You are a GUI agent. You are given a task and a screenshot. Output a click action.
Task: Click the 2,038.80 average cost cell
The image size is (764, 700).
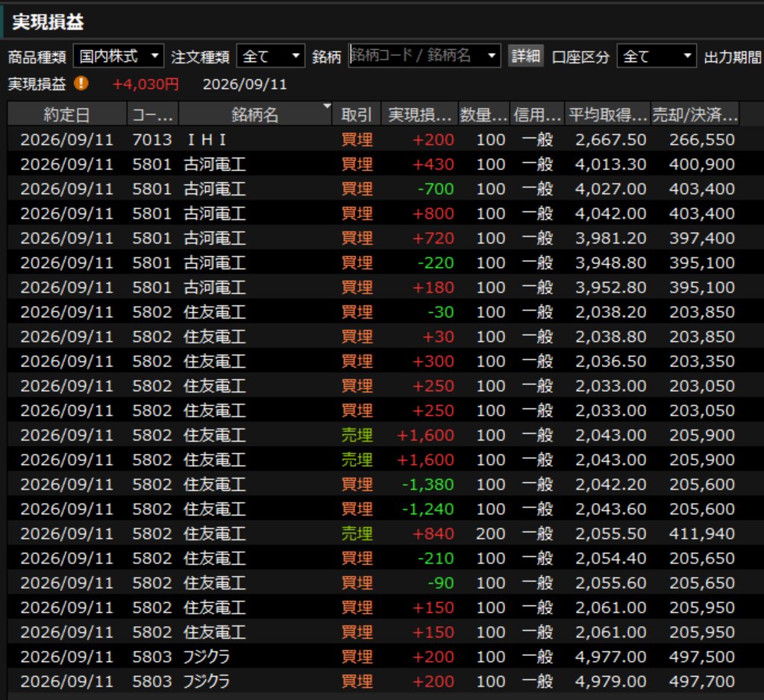(x=610, y=337)
